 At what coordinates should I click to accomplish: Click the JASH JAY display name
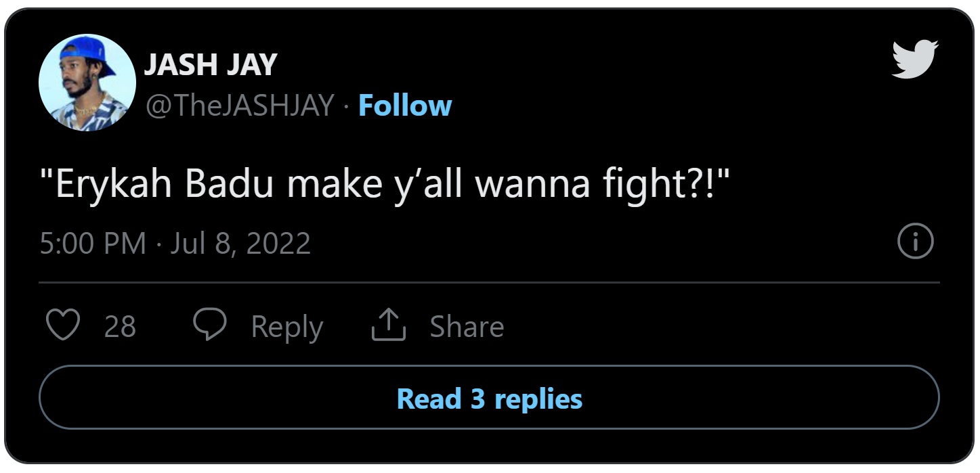(211, 65)
